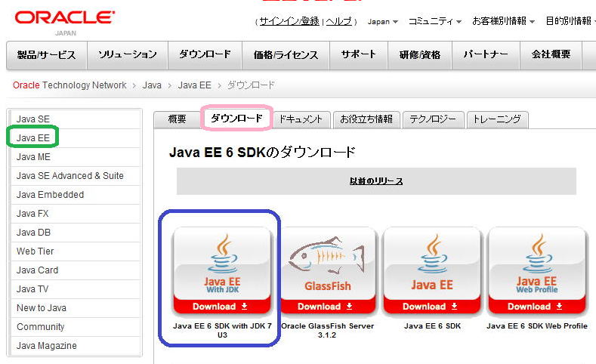Click the サインイン/登録 link
This screenshot has height=364, width=596.
click(x=289, y=21)
